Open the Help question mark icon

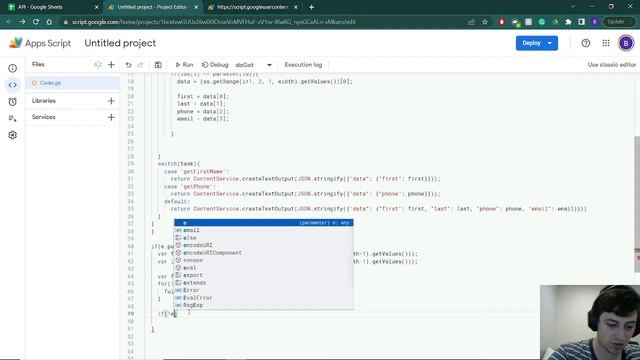click(x=586, y=43)
